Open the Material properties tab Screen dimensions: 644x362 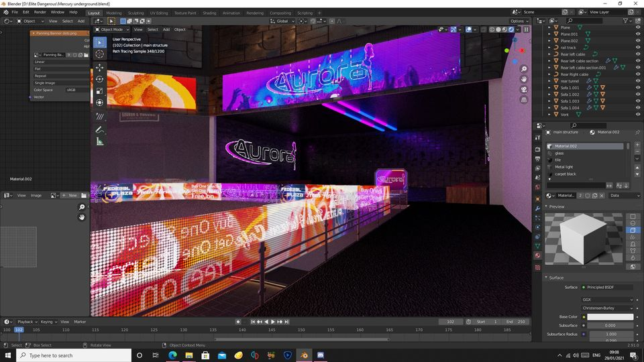[x=537, y=255]
